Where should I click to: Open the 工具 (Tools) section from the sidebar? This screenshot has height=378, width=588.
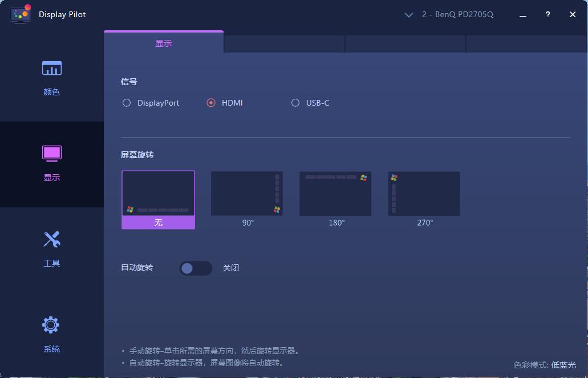point(51,248)
